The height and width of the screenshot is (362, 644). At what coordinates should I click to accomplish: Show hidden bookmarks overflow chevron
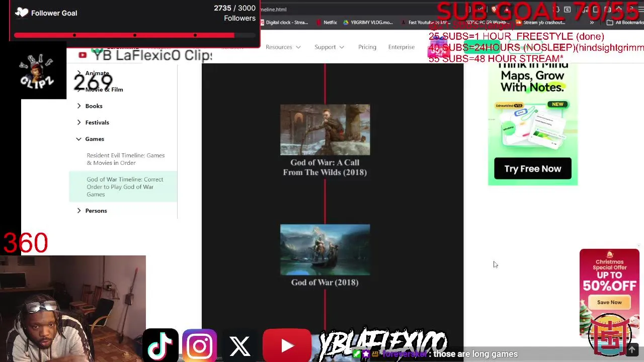click(x=592, y=23)
